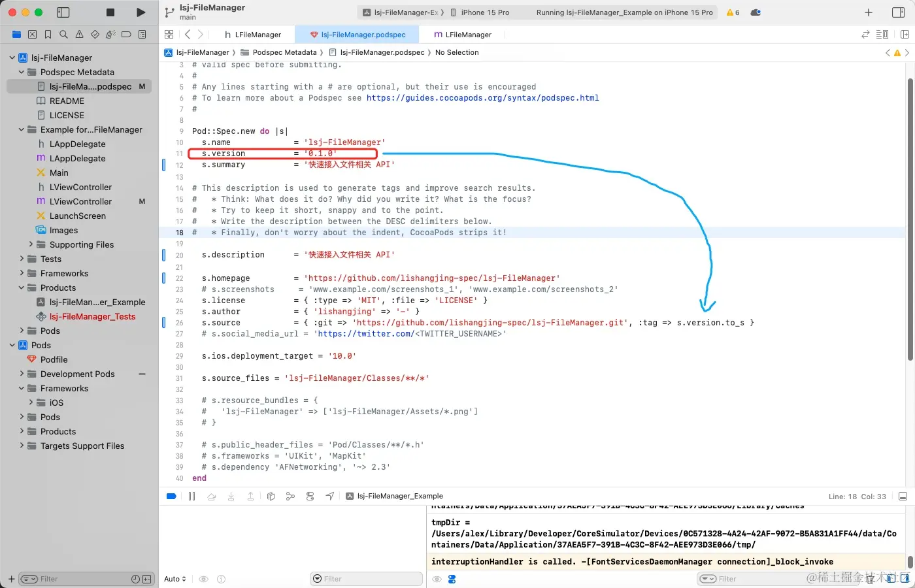Open the Adjust Editor Options menu

click(x=882, y=35)
